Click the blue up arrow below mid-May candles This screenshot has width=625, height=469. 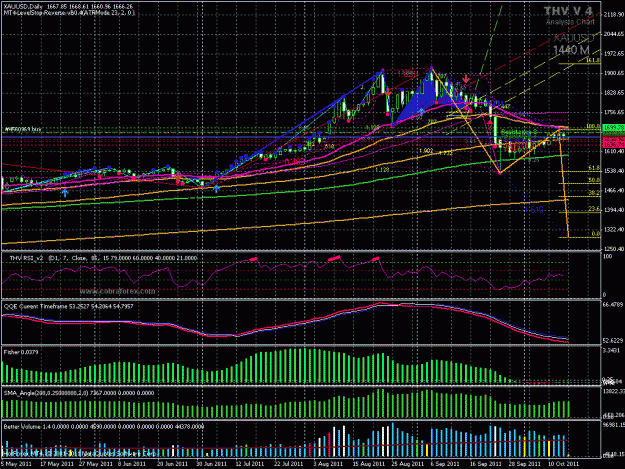pyautogui.click(x=65, y=193)
